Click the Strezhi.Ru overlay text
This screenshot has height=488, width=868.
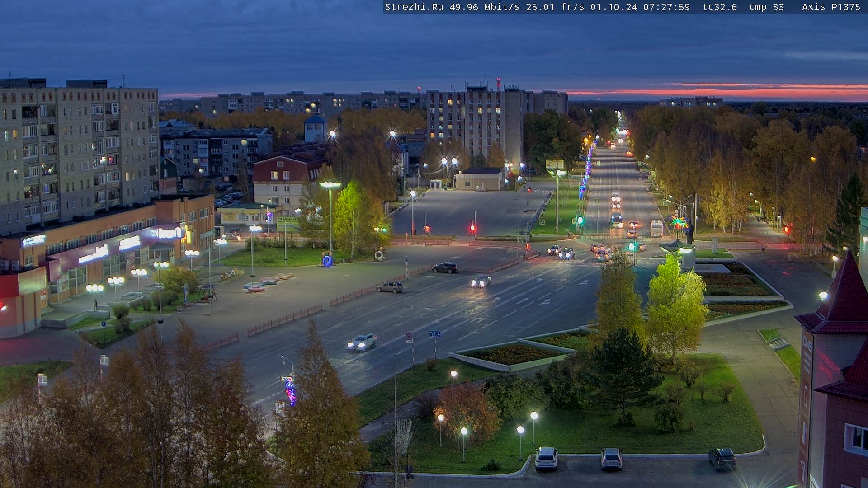(414, 7)
